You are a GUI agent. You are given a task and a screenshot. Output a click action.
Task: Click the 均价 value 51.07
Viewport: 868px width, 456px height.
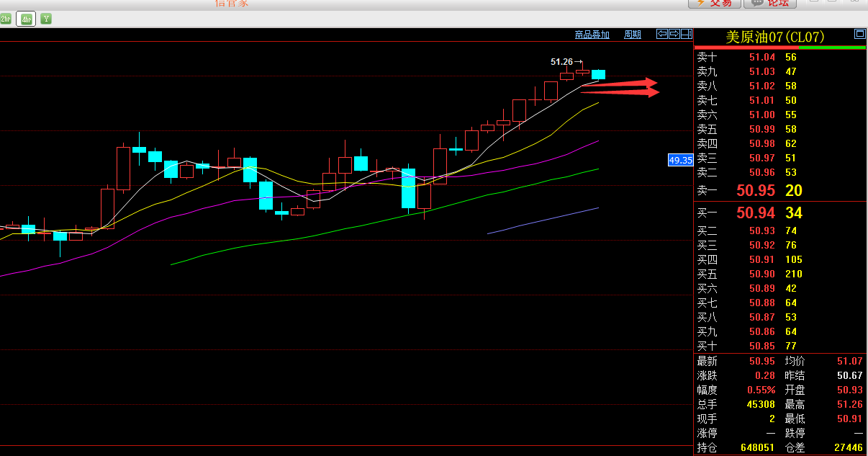(849, 361)
